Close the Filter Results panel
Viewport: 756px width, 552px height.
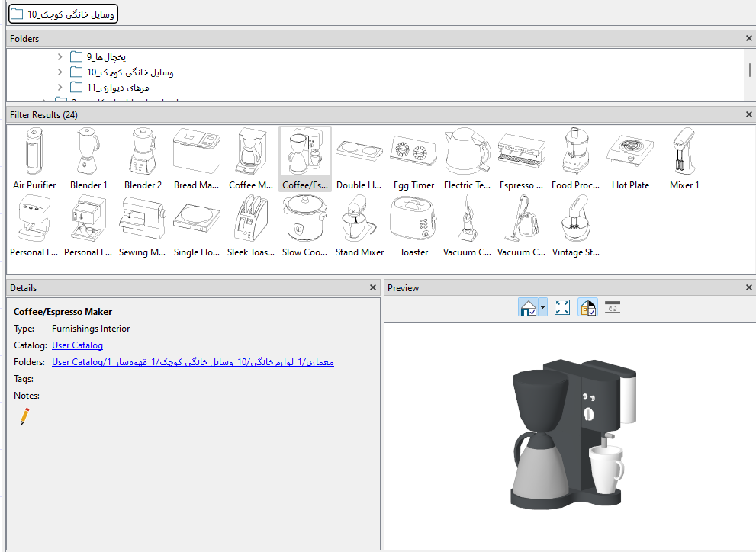pyautogui.click(x=748, y=114)
